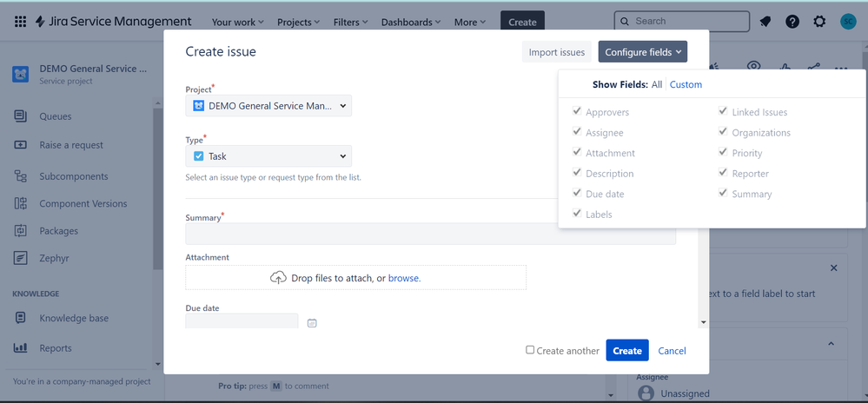Toggle the Approvers field checkbox

click(576, 111)
